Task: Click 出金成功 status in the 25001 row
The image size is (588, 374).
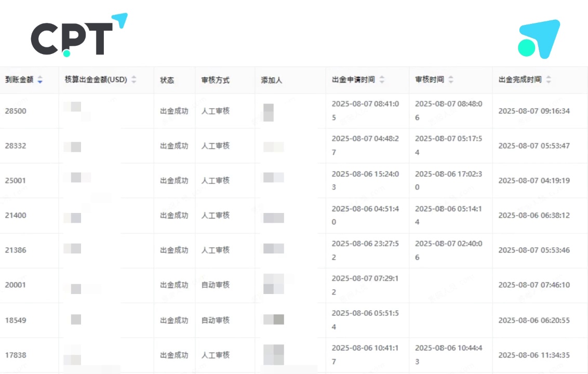Action: [x=174, y=180]
